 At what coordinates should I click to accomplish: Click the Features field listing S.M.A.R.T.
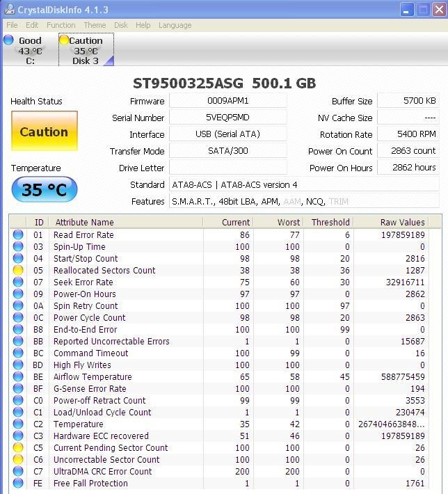click(304, 201)
